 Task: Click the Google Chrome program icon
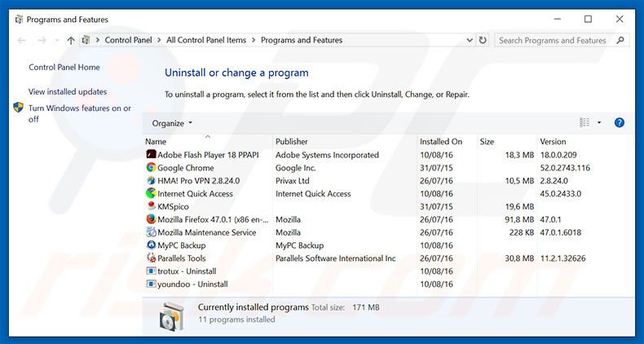pos(151,167)
